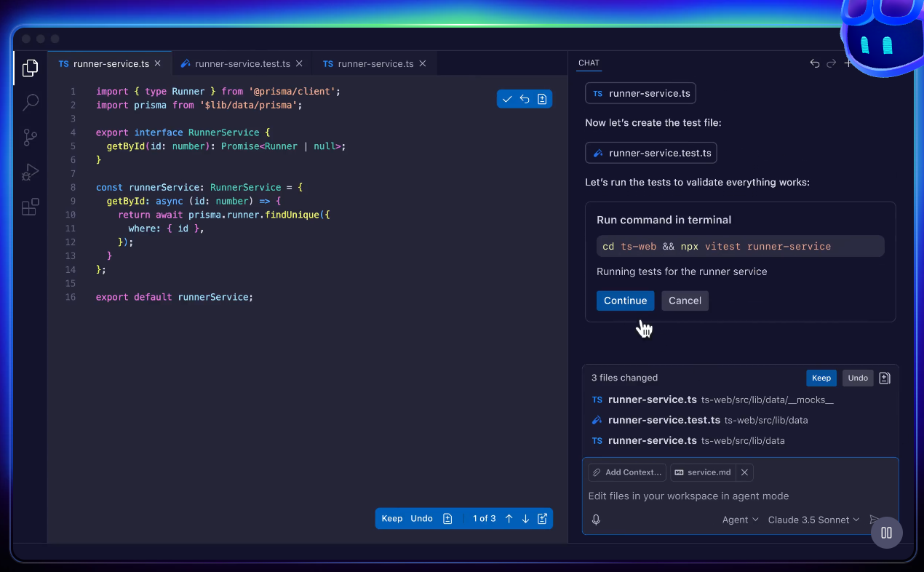Open runner-service.test.ts changed file row
The image size is (924, 572).
click(740, 420)
